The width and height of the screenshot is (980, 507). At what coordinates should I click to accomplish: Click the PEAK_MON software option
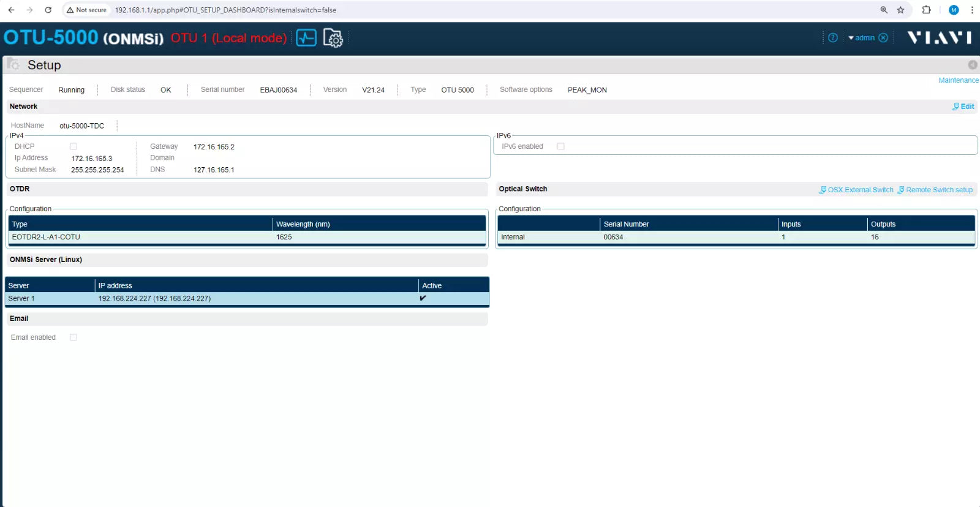[587, 90]
